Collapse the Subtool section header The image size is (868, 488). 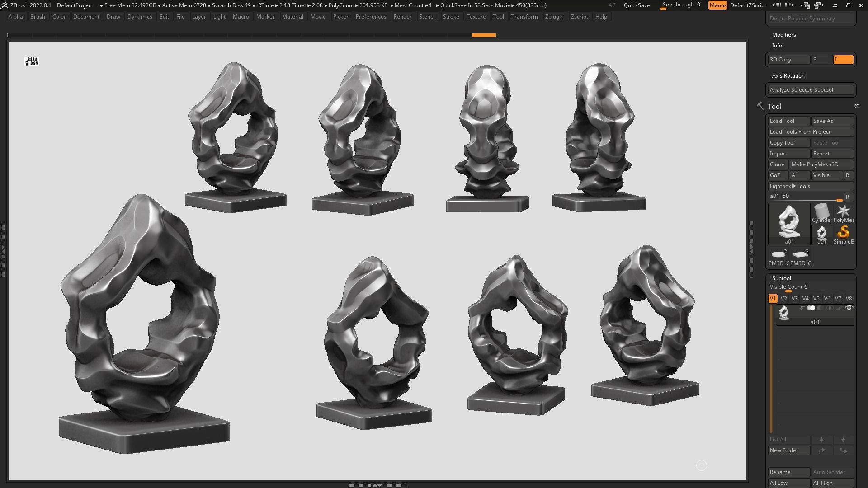coord(781,278)
